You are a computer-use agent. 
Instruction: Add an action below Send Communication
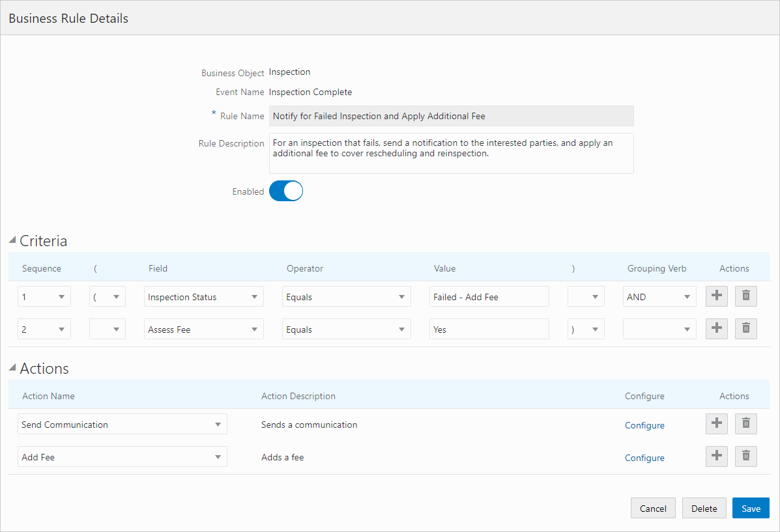[716, 423]
